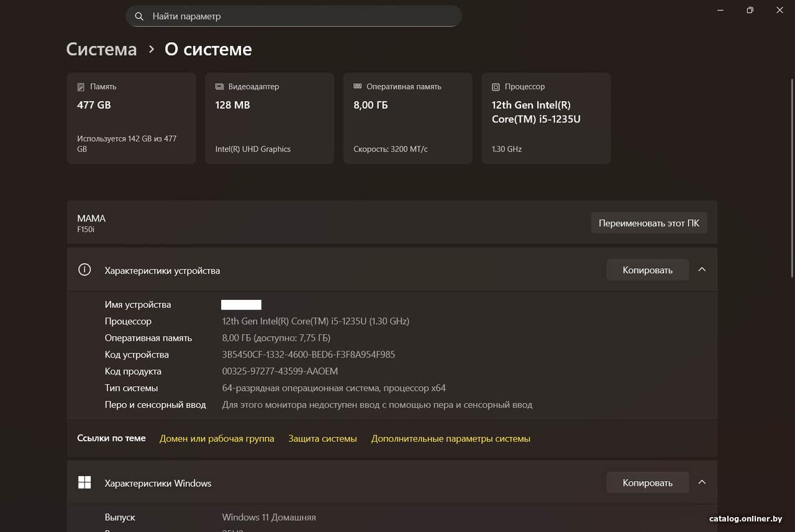Image resolution: width=795 pixels, height=532 pixels.
Task: Select 8,00 ГБ (доступно: 7,75 ГБ) value
Action: [x=276, y=338]
